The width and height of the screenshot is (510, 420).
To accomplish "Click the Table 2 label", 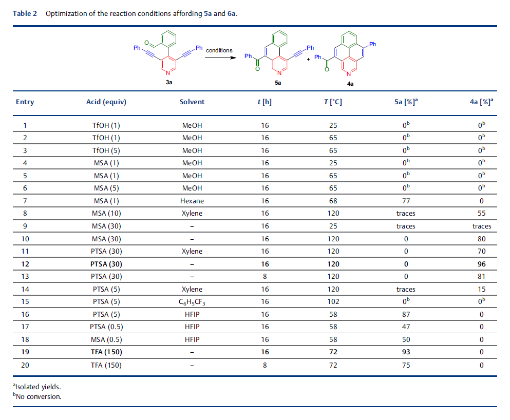I will point(25,14).
